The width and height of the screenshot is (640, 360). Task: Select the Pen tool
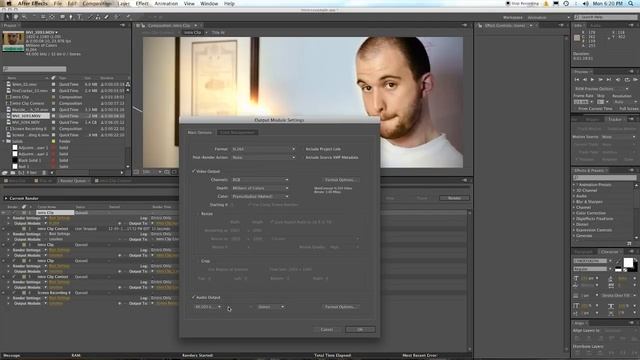[x=71, y=17]
